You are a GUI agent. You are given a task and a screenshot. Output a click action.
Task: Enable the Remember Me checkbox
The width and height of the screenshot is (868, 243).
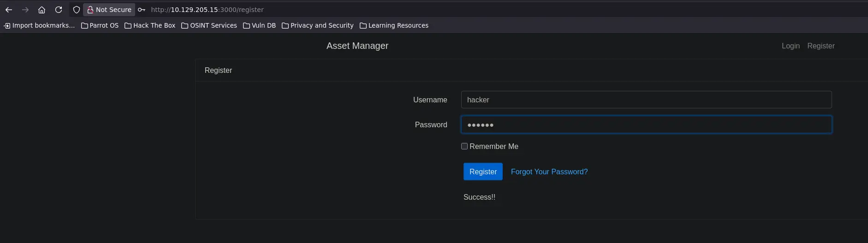[464, 146]
